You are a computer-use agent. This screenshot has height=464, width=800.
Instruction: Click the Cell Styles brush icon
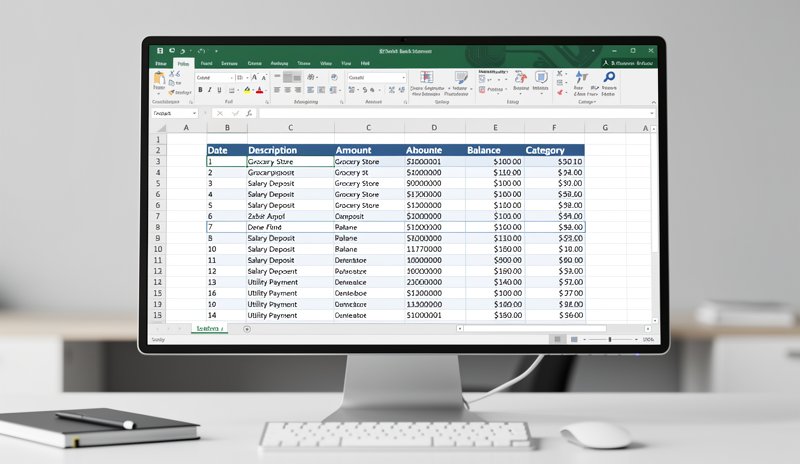coord(461,77)
